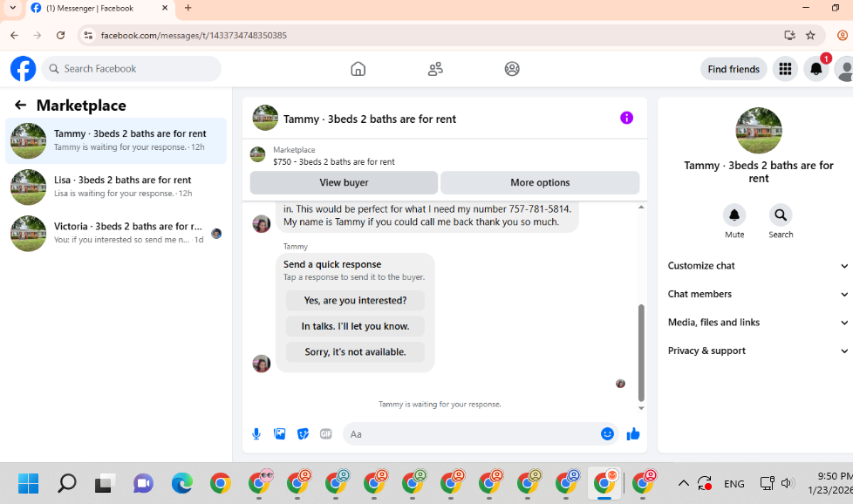This screenshot has height=504, width=853.
Task: Open the Lisa conversation in list
Action: click(116, 187)
